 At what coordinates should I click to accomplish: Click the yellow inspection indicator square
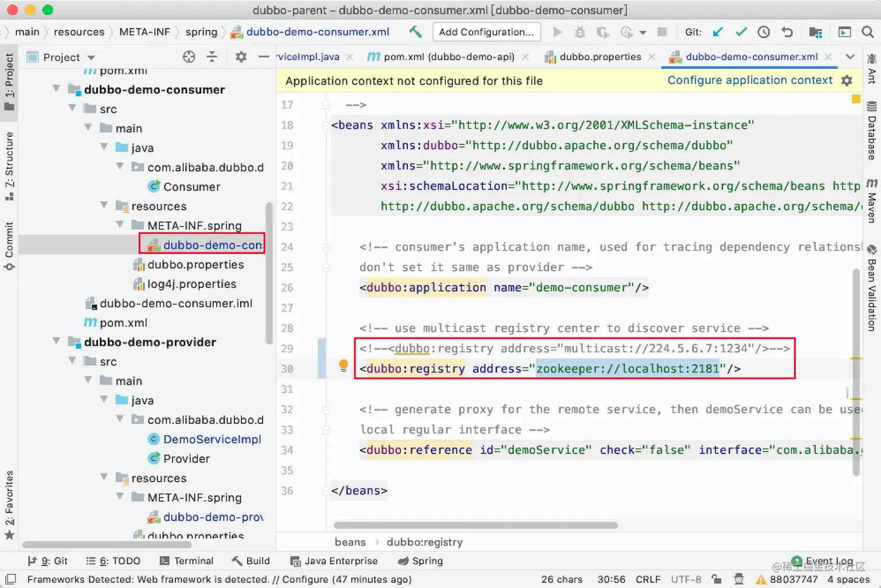[x=856, y=99]
